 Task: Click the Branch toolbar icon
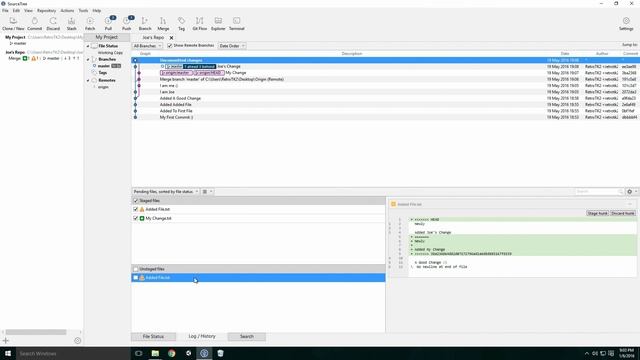point(145,24)
